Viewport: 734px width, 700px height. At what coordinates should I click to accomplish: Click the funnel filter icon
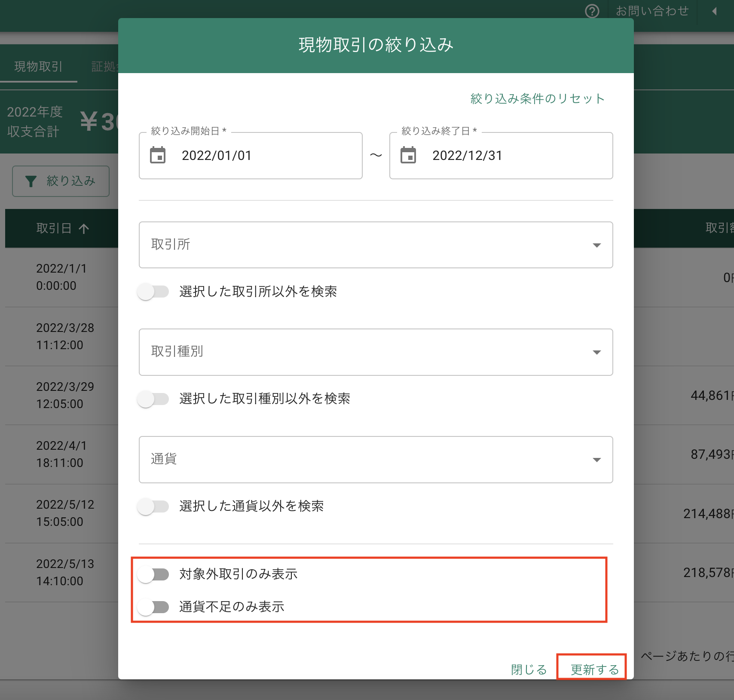31,181
